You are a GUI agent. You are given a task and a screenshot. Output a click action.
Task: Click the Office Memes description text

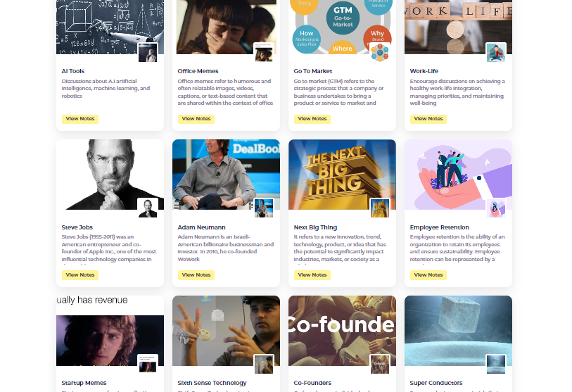225,92
